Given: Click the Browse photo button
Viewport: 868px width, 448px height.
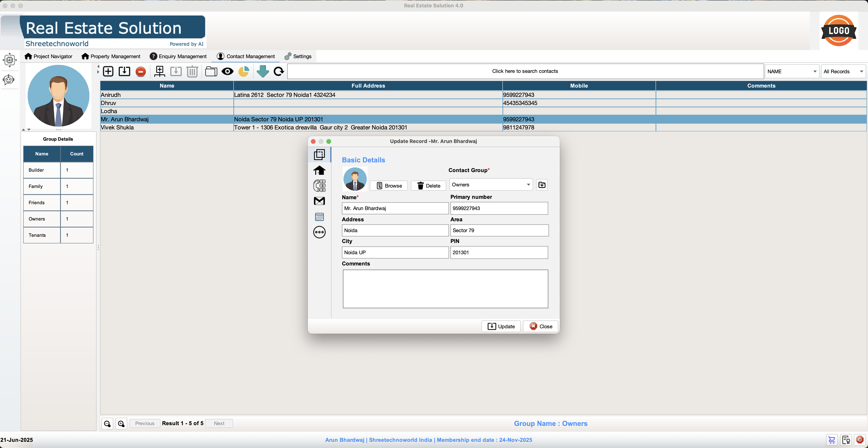Looking at the screenshot, I should click(389, 186).
